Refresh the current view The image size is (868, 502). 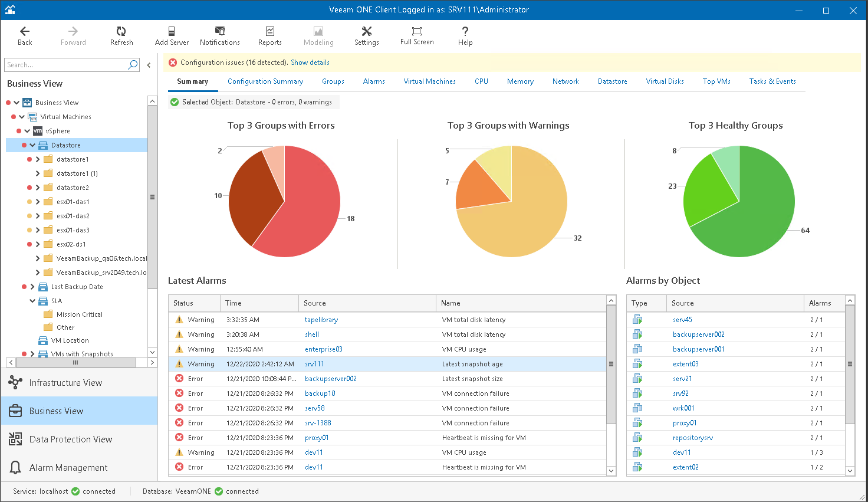(121, 32)
